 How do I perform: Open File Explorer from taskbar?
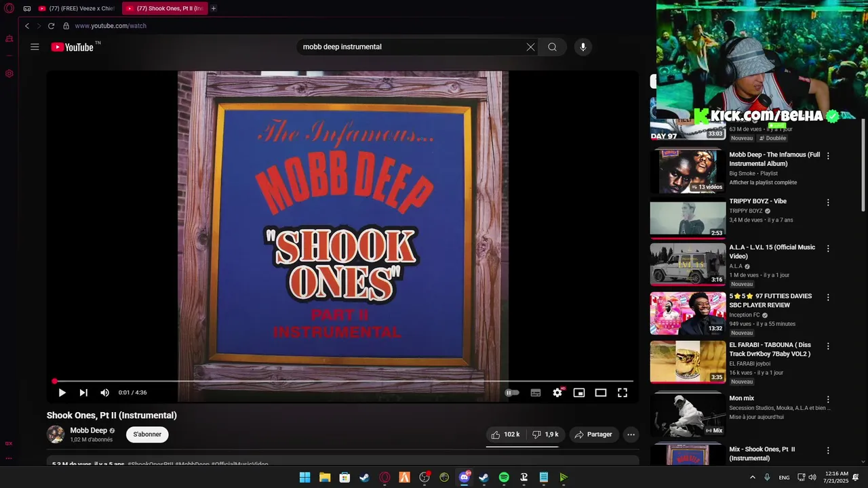(x=324, y=477)
